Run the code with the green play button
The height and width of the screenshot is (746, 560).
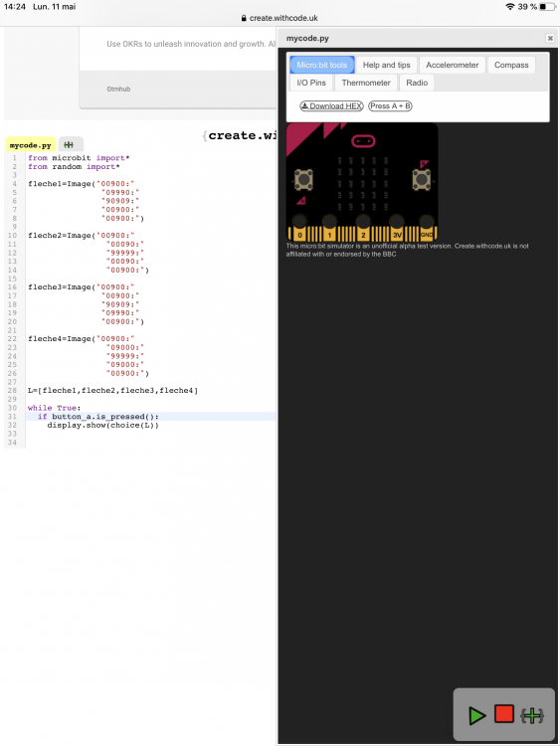[x=476, y=715]
